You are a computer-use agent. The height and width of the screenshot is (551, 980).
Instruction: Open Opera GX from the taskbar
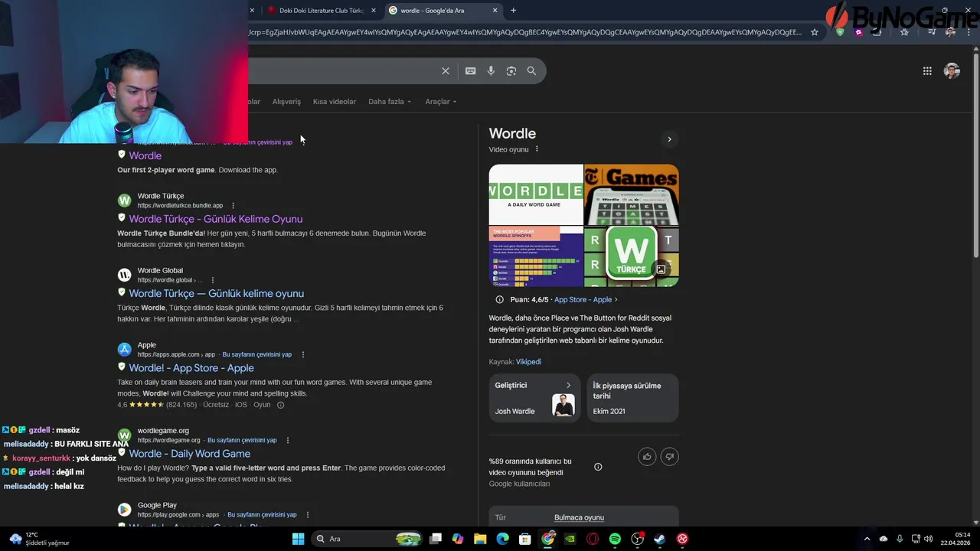pyautogui.click(x=593, y=539)
